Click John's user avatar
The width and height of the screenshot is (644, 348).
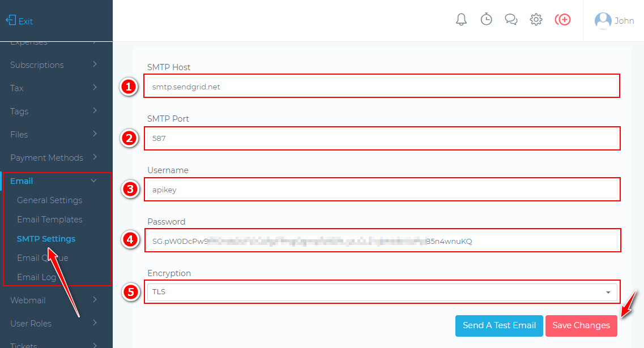tap(603, 21)
